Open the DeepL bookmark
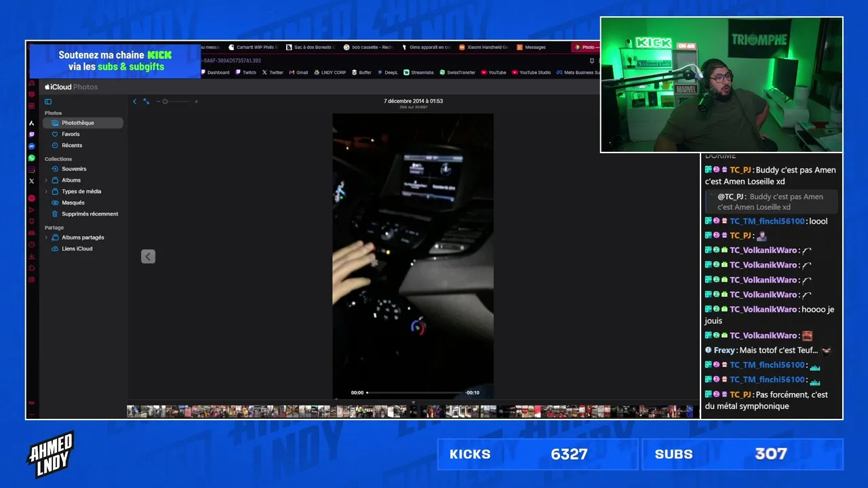Screen dimensions: 868x488 click(388, 73)
